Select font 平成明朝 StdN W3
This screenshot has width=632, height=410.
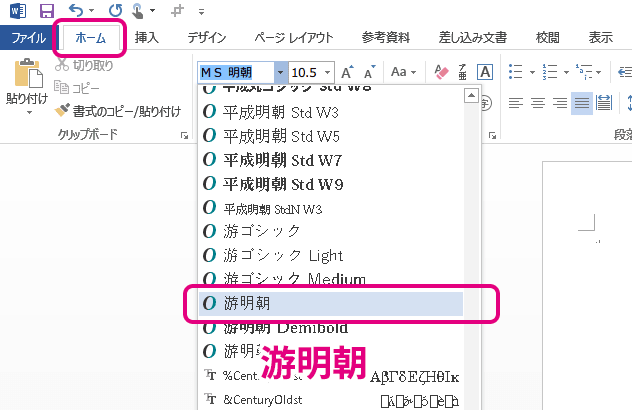click(x=331, y=208)
